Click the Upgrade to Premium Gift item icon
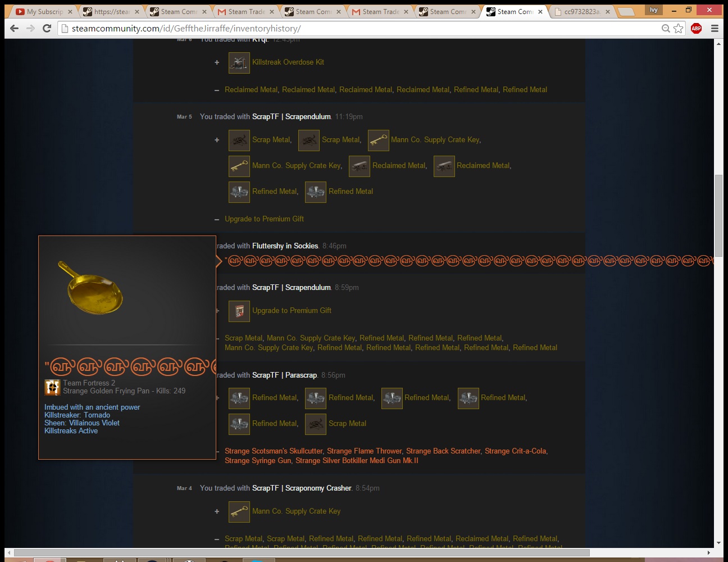This screenshot has width=728, height=562. click(239, 311)
